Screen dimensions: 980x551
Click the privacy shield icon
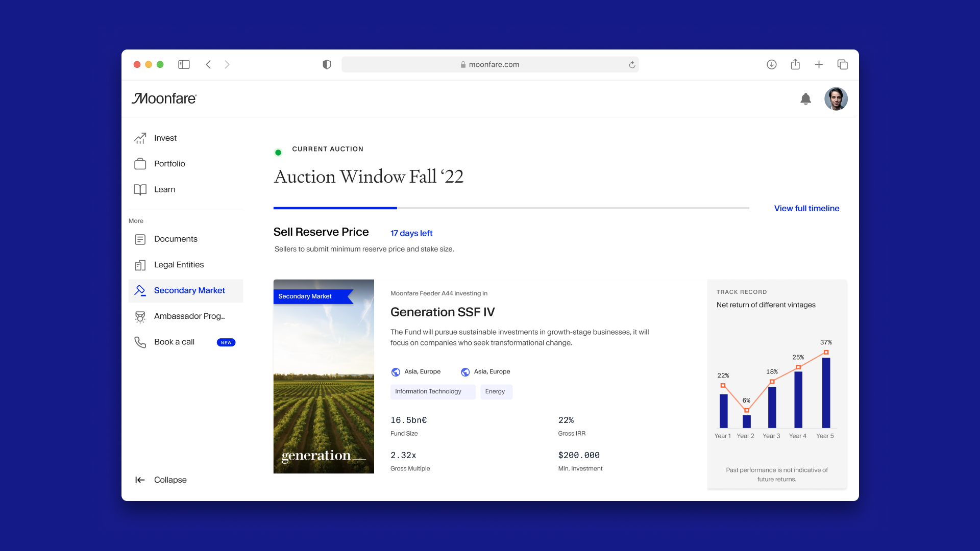(327, 64)
